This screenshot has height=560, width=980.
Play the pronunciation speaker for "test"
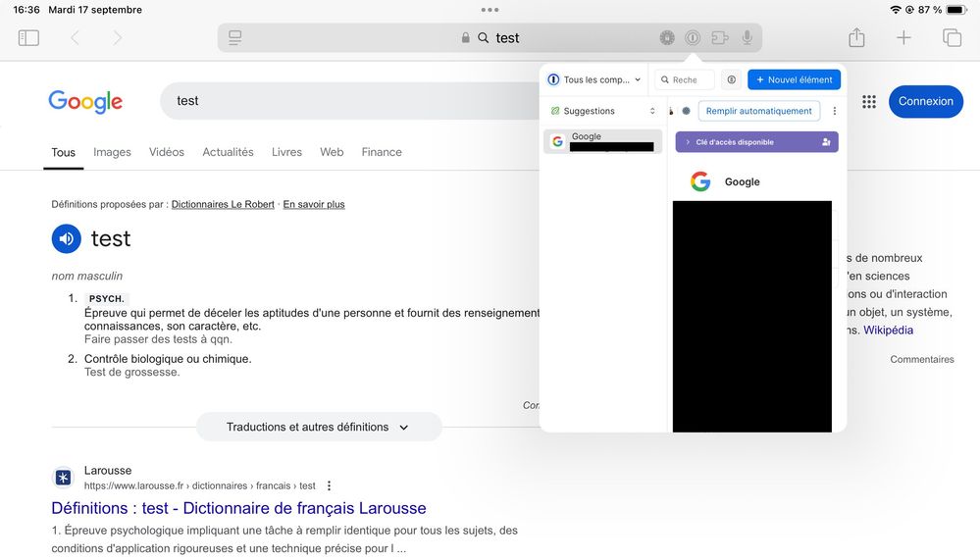pyautogui.click(x=67, y=238)
